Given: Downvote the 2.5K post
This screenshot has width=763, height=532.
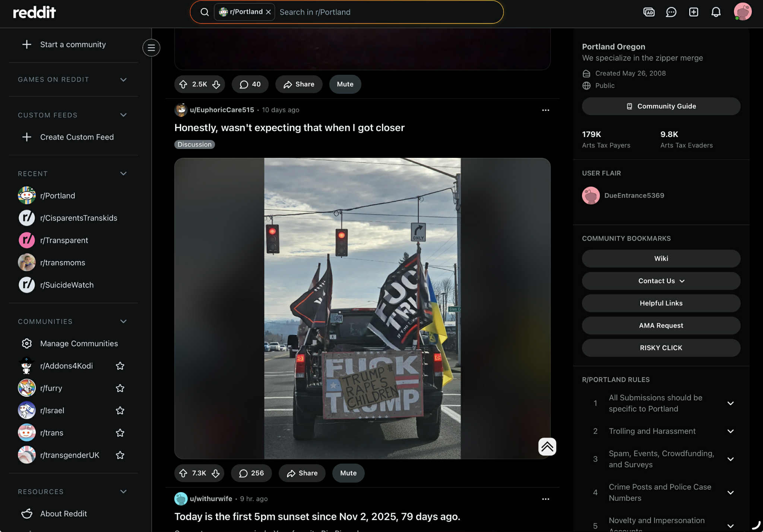Looking at the screenshot, I should pos(216,85).
